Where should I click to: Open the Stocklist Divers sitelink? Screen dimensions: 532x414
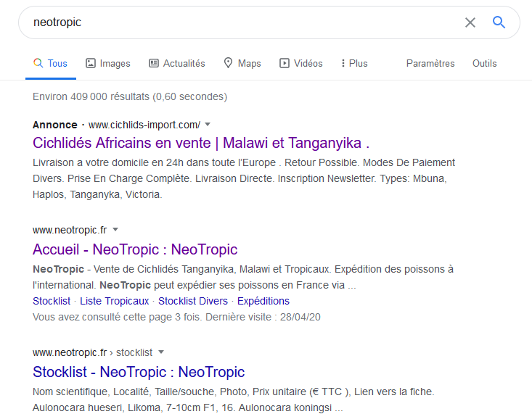pos(193,301)
